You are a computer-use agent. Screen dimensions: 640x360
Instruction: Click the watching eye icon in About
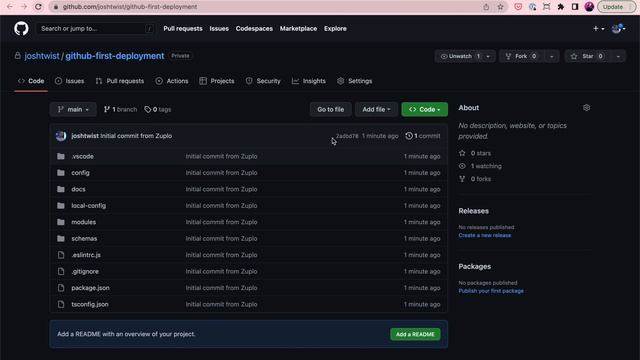point(462,166)
